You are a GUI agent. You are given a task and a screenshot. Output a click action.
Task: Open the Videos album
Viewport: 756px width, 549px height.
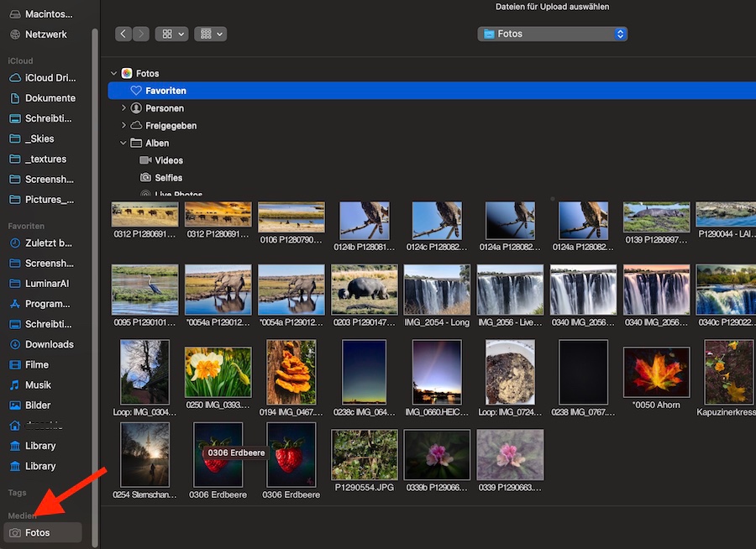[x=168, y=160]
